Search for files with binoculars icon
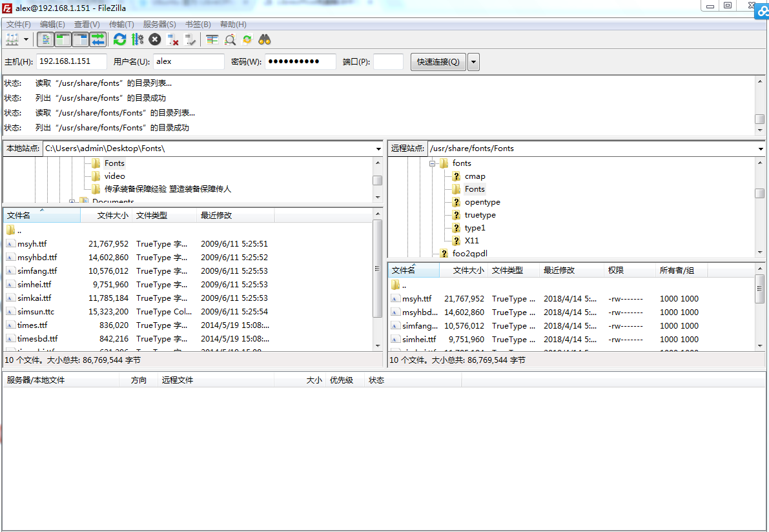The height and width of the screenshot is (532, 769). pyautogui.click(x=265, y=40)
